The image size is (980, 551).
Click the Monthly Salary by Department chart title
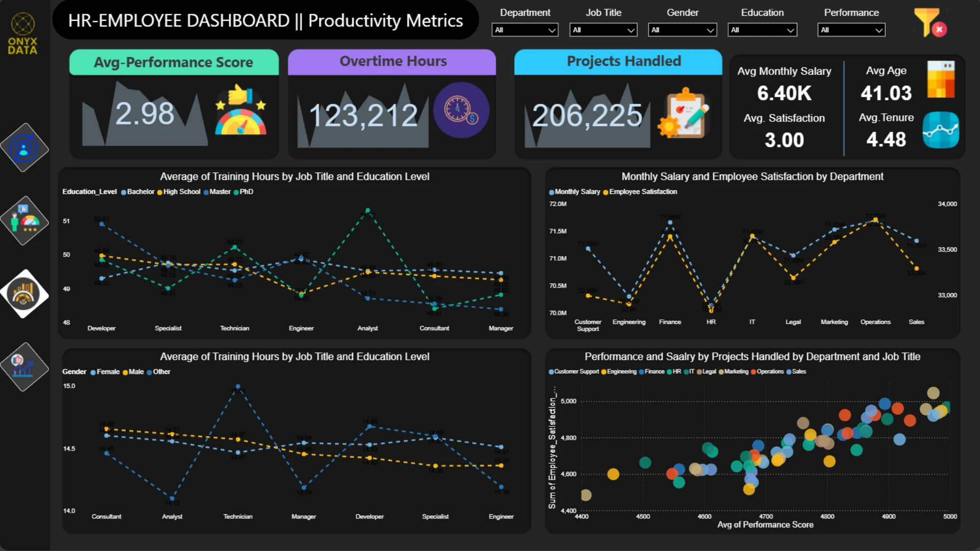752,177
